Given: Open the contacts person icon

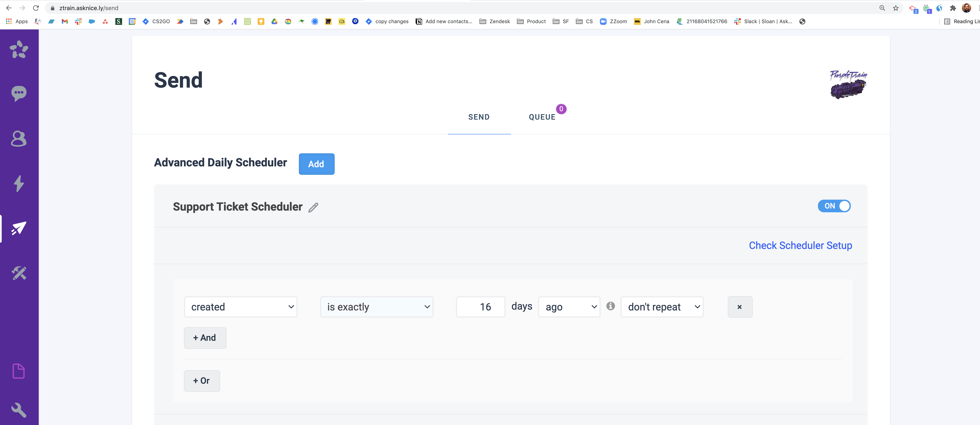Looking at the screenshot, I should (19, 139).
